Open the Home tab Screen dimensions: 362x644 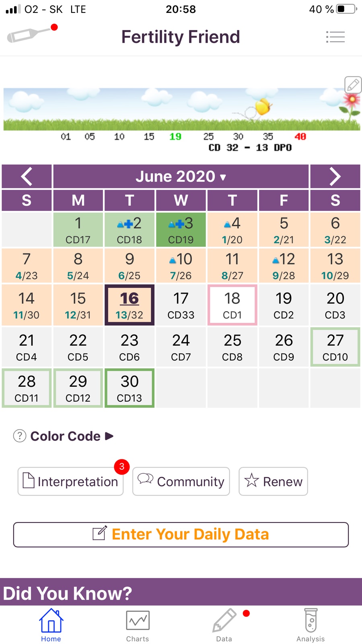coord(51,625)
